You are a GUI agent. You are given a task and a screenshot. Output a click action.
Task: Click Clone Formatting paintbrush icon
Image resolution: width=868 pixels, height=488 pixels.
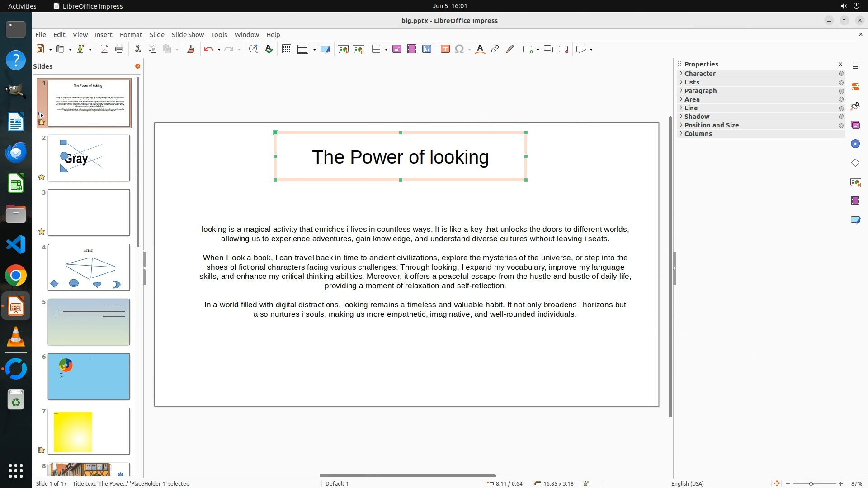point(190,49)
